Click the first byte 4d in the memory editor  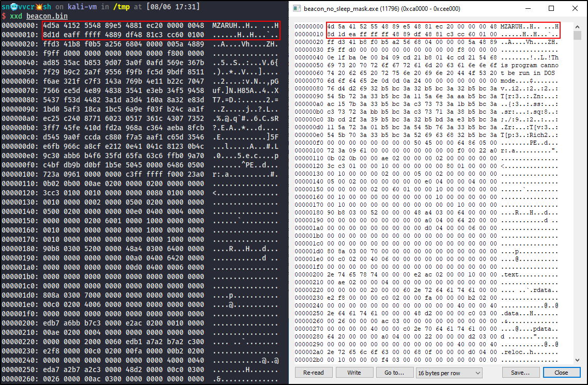coord(331,26)
